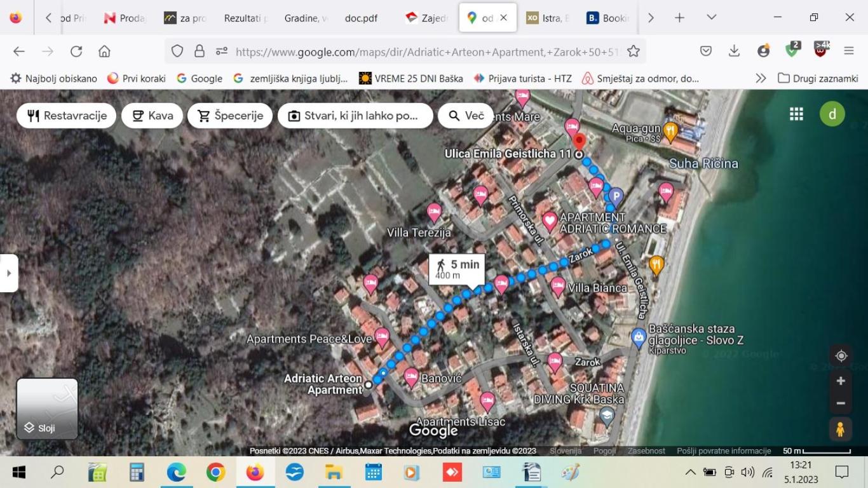868x488 pixels.
Task: Switch to the Gradine tab
Action: [x=306, y=18]
